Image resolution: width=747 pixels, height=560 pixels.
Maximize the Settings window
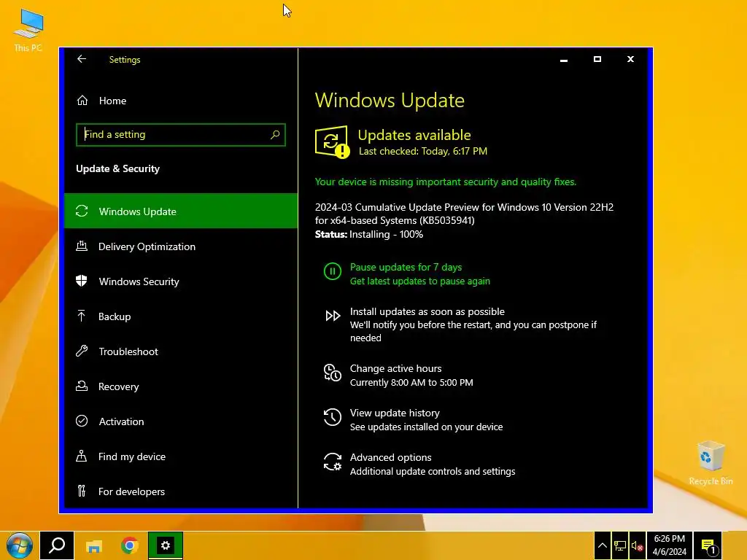(x=597, y=60)
